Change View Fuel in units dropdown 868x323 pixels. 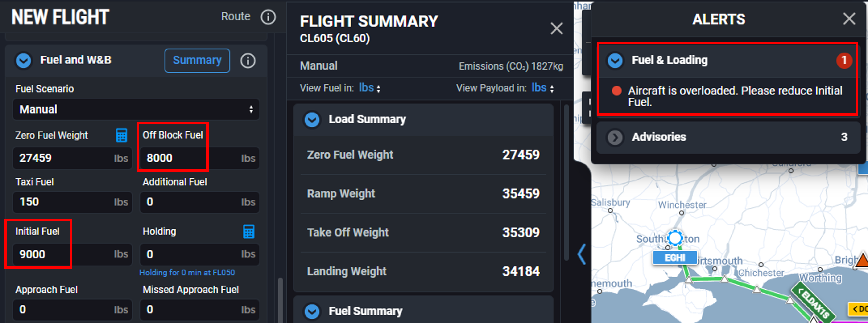[x=370, y=88]
